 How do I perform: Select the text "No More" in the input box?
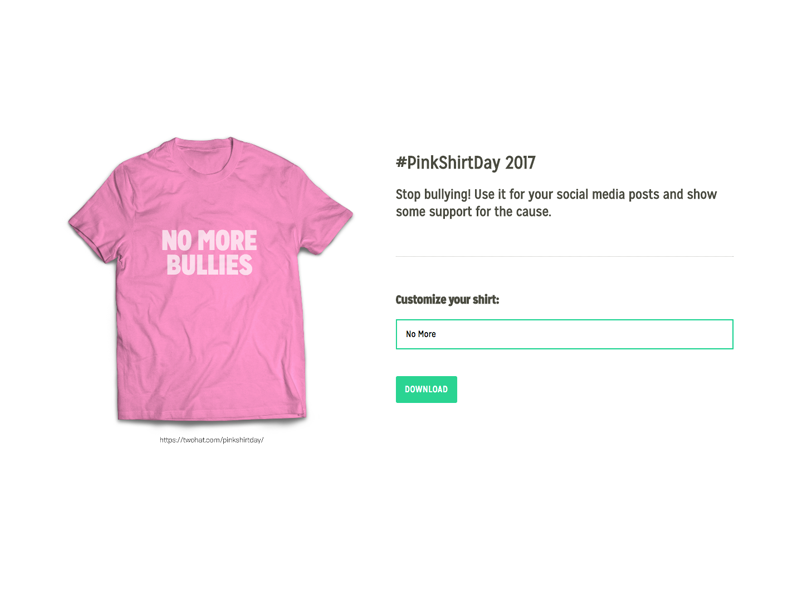[x=419, y=333]
